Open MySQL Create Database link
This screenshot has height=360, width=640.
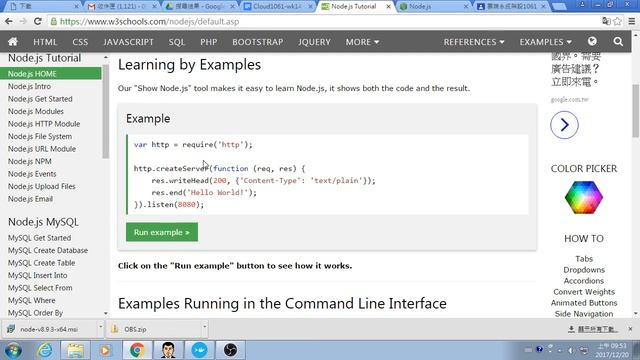[x=48, y=250]
